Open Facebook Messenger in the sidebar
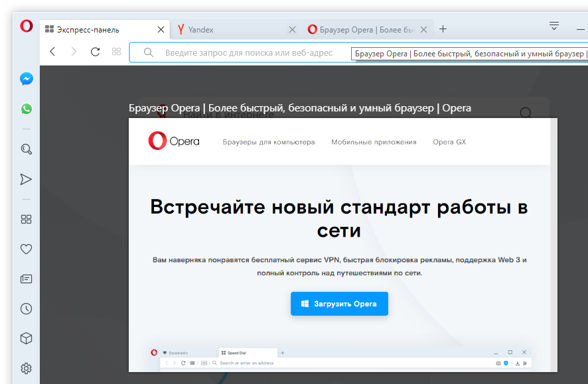Image resolution: width=588 pixels, height=384 pixels. pyautogui.click(x=27, y=79)
